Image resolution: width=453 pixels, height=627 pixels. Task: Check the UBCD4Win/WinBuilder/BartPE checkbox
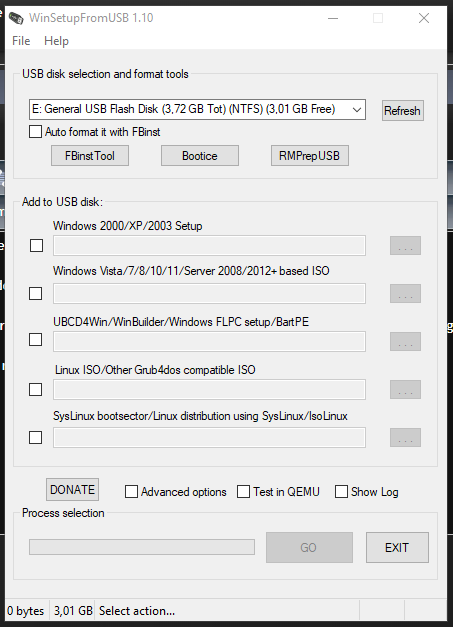[x=36, y=339]
